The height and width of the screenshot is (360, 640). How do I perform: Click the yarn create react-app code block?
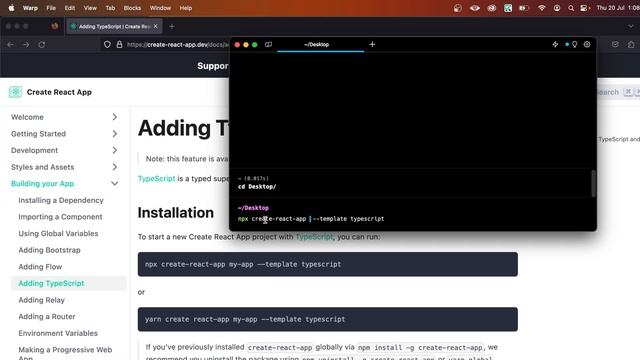point(328,319)
